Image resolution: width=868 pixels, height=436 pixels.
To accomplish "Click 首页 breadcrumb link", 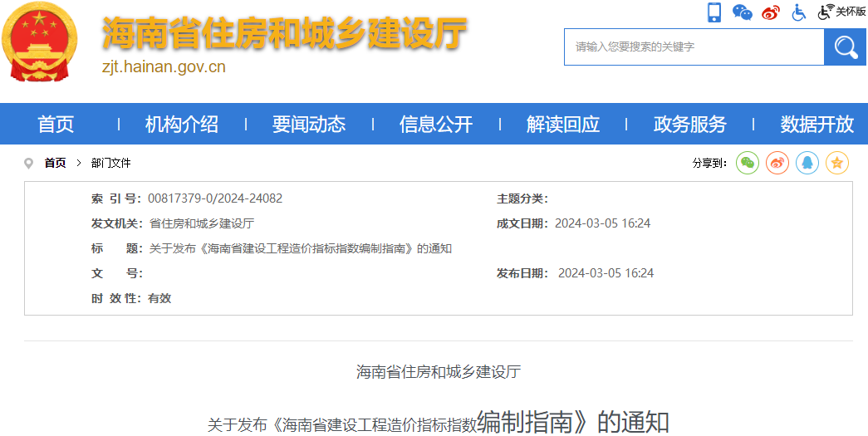I will 56,163.
